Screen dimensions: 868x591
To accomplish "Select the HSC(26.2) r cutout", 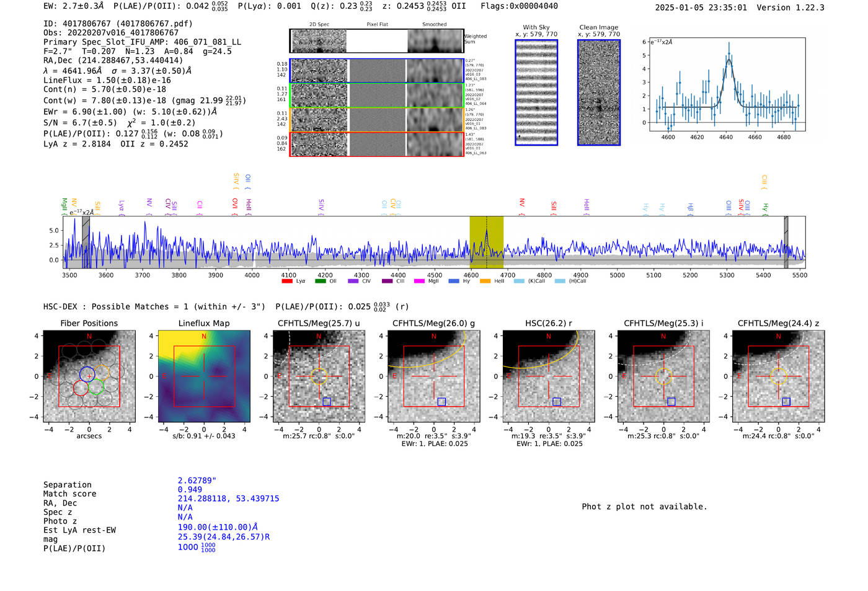I will pyautogui.click(x=548, y=376).
